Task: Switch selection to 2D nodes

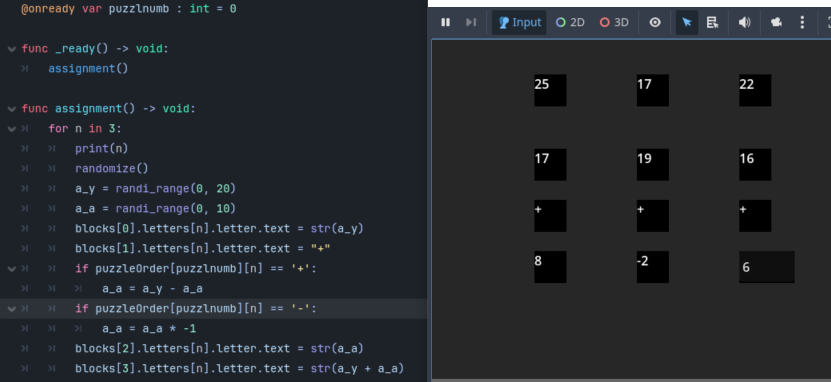Action: coord(570,22)
